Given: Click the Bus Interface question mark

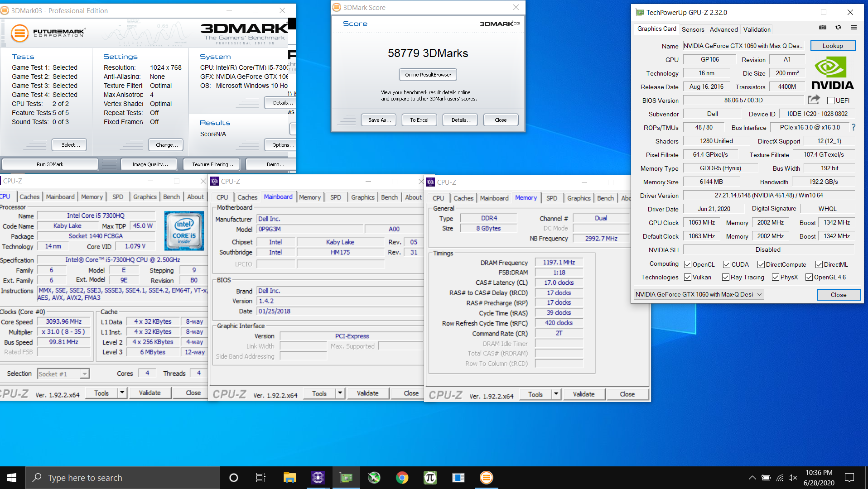Looking at the screenshot, I should [x=854, y=128].
